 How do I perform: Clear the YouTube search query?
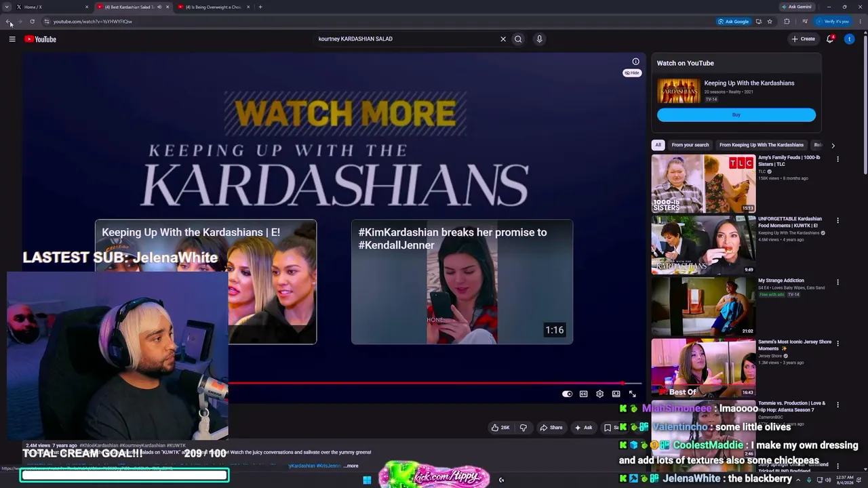[503, 39]
